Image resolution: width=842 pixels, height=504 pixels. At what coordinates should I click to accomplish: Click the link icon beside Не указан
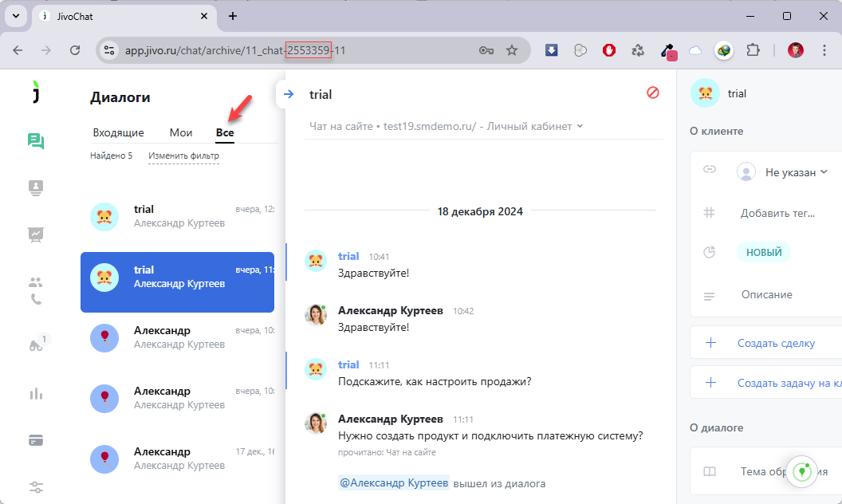710,169
